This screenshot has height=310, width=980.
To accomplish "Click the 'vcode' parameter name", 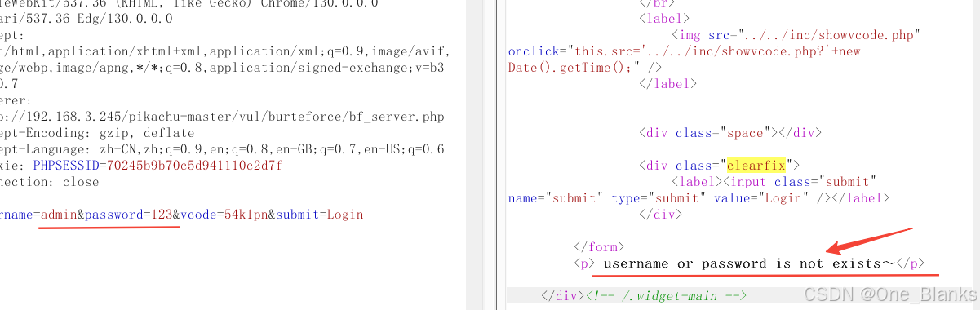I will tap(197, 215).
